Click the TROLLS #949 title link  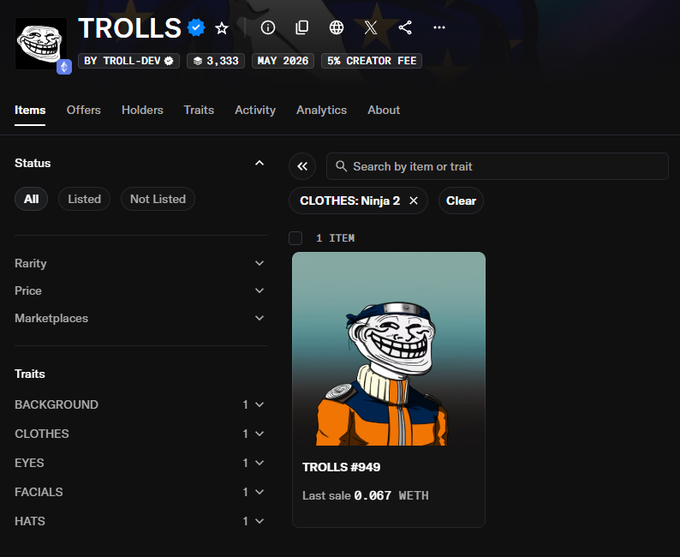tap(341, 467)
